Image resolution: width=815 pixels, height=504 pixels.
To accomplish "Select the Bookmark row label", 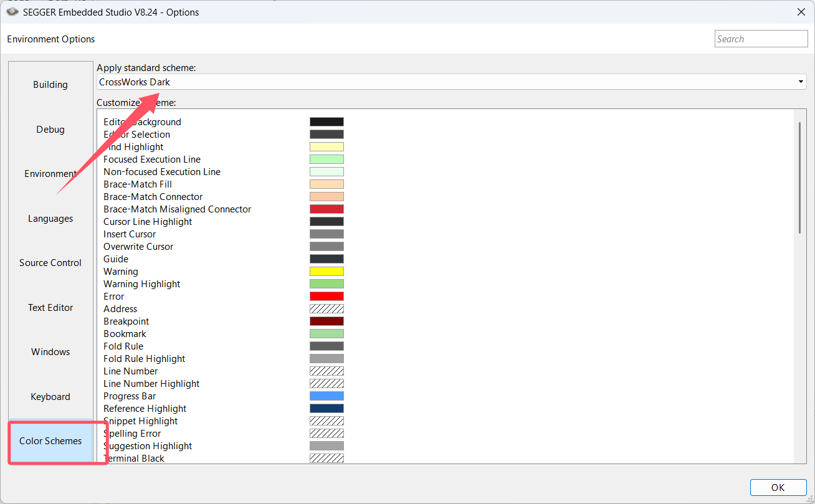I will pyautogui.click(x=125, y=334).
